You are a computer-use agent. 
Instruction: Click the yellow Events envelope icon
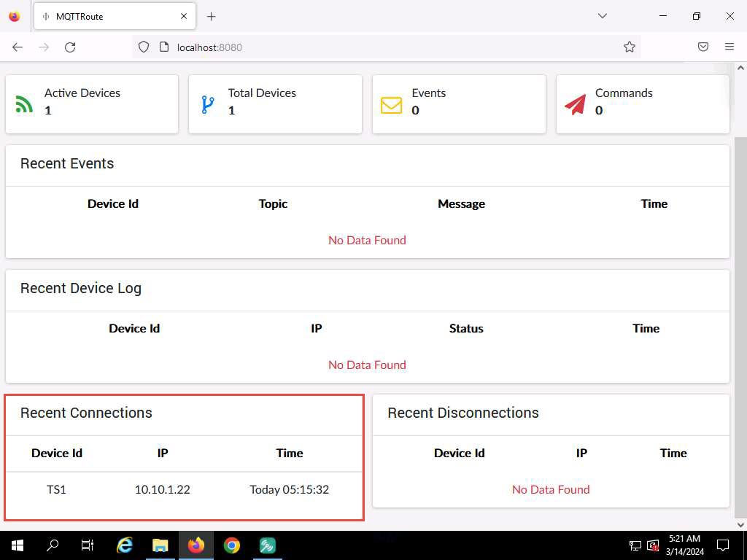tap(391, 105)
